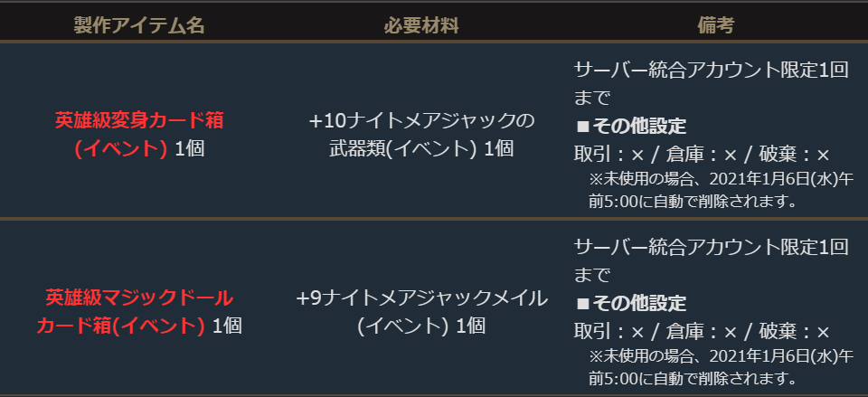Click (イベント) 1個 under +9ナイトメアジャックメイル

(x=421, y=326)
